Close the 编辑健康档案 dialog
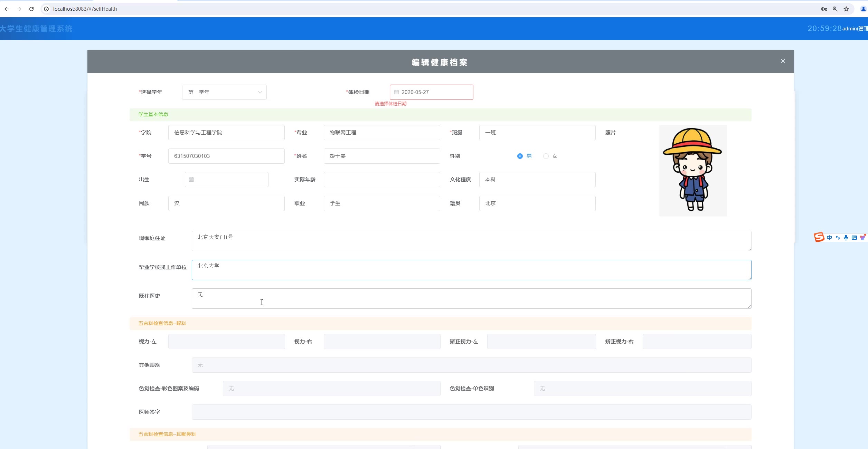Screen dimensions: 868x449 (783, 61)
